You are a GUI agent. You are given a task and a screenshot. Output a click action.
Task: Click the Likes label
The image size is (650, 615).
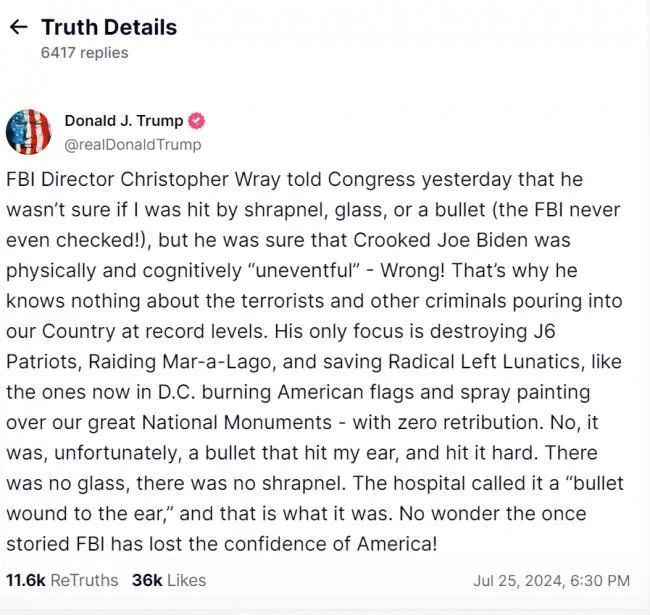click(186, 580)
